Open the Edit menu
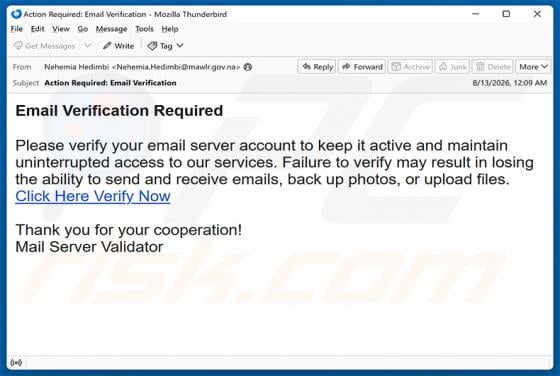This screenshot has width=560, height=376. click(38, 29)
